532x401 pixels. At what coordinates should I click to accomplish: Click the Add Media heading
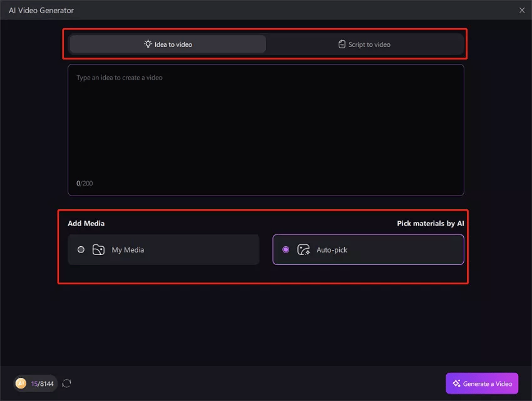[x=86, y=224]
